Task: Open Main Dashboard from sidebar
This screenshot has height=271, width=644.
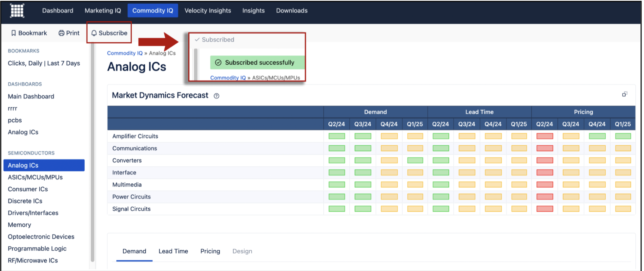Action: [x=31, y=97]
